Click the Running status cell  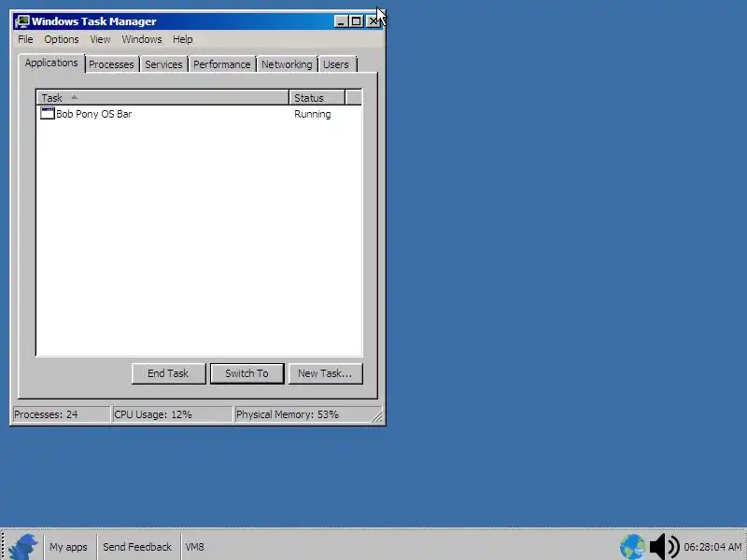click(x=313, y=114)
